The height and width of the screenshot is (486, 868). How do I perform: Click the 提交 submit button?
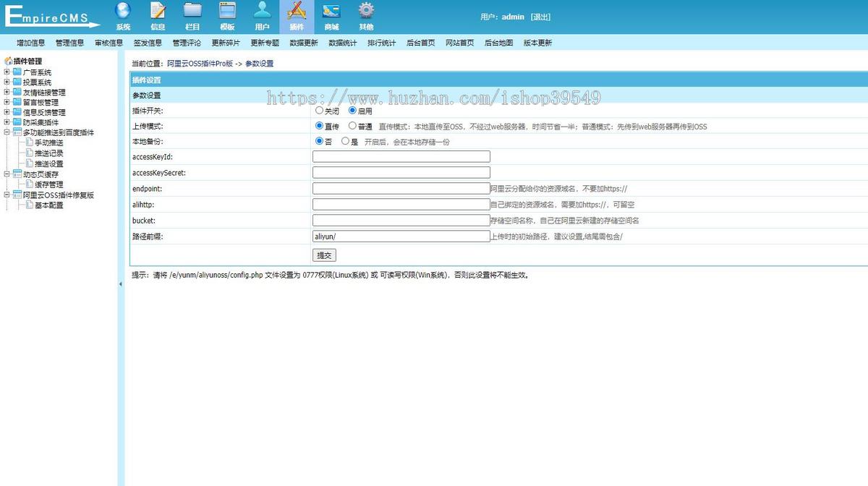(325, 255)
